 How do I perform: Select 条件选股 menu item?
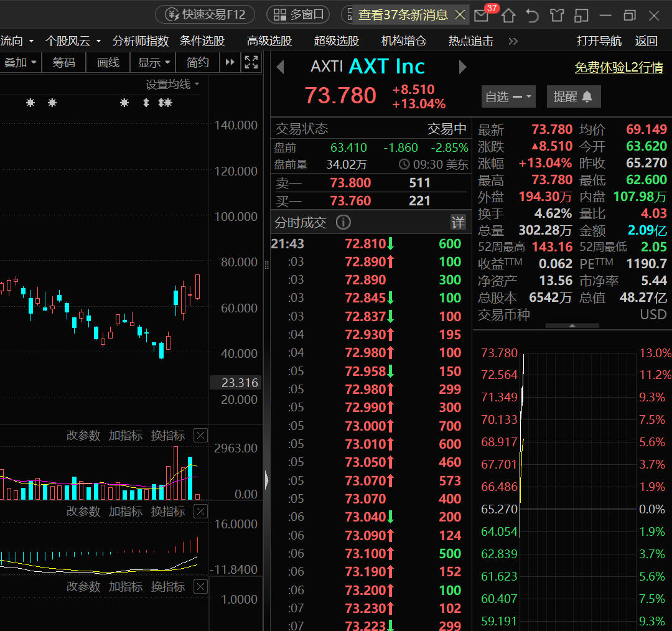(x=202, y=41)
